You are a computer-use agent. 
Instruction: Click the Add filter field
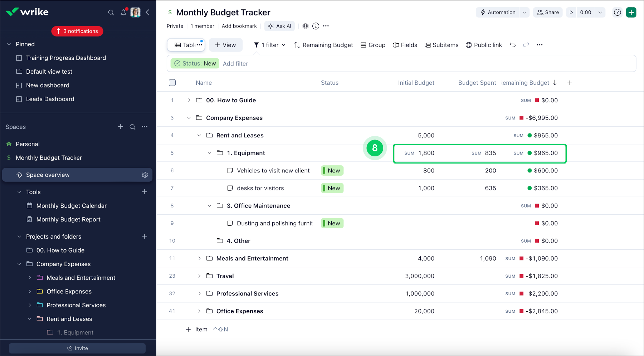(x=235, y=64)
